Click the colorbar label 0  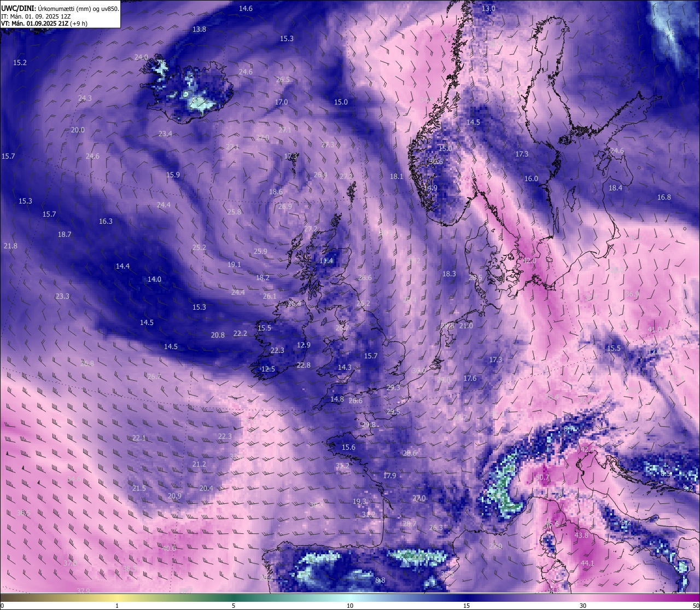point(2,606)
